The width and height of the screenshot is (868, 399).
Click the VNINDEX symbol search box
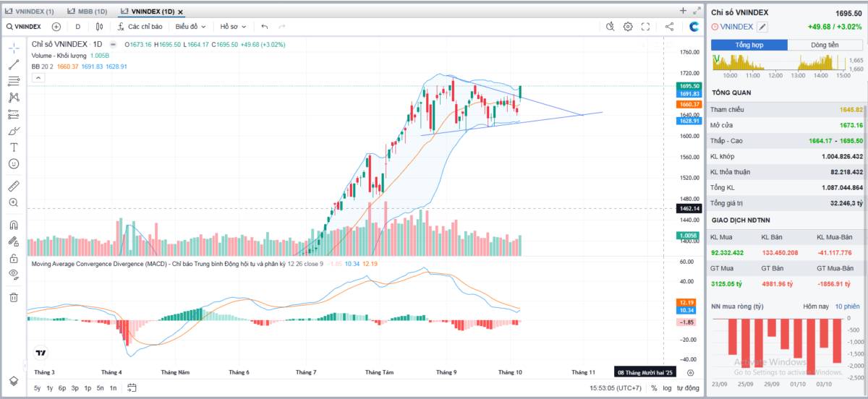pos(25,27)
